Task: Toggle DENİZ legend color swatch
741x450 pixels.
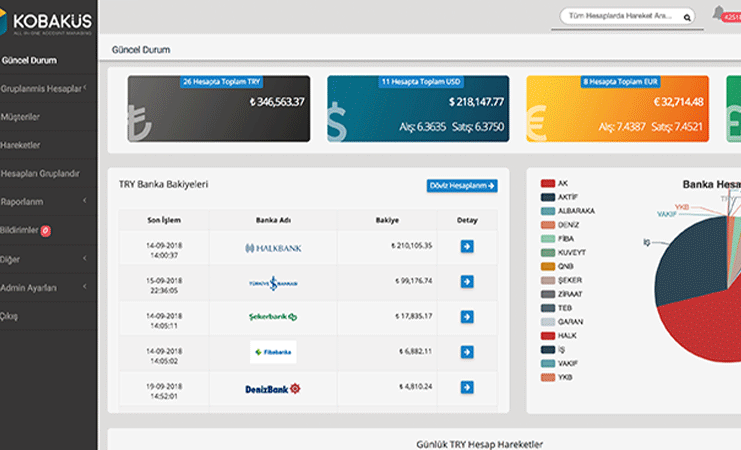Action: 548,225
